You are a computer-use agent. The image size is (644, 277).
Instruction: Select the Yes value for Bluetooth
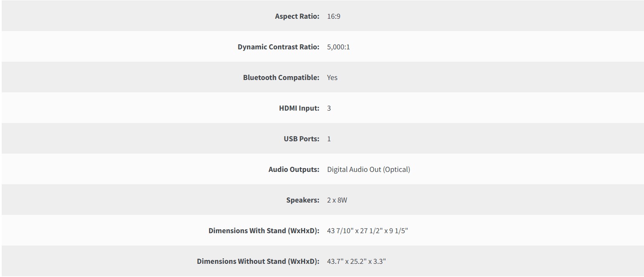(332, 77)
